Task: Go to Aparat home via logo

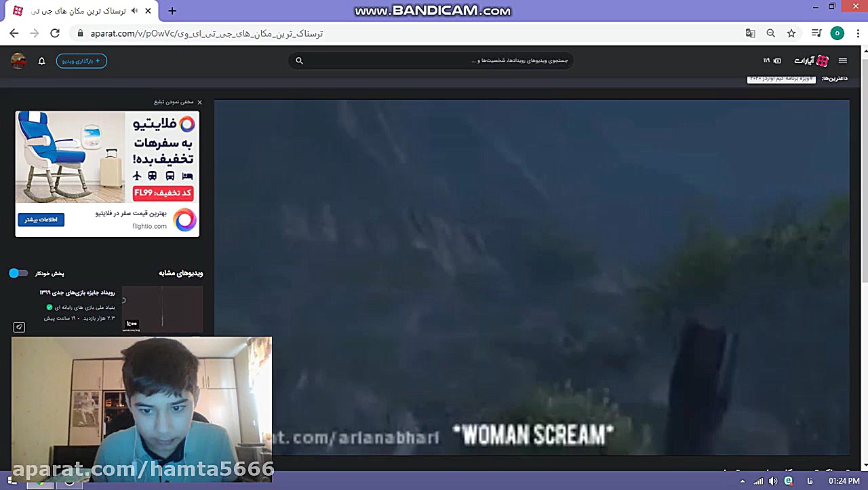Action: pos(812,61)
